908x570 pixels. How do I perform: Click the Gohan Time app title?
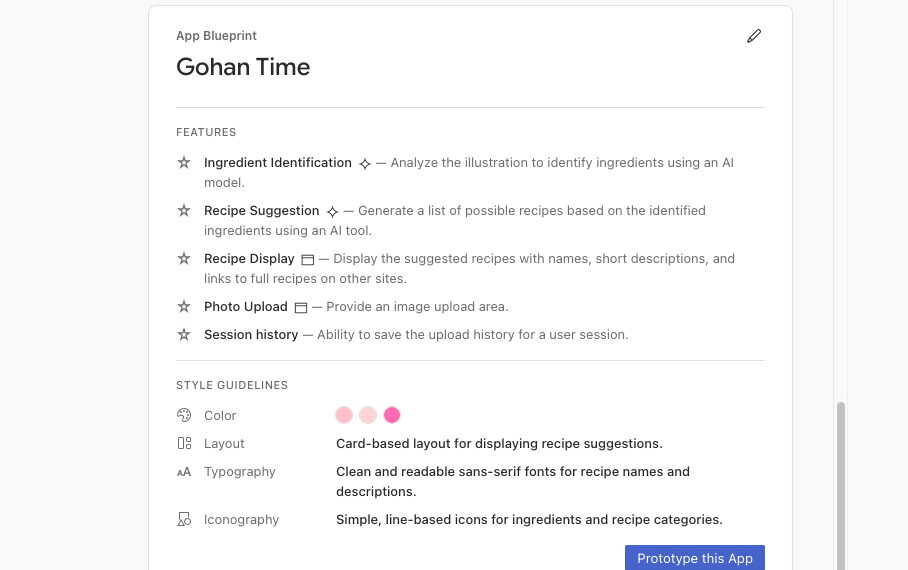click(243, 67)
